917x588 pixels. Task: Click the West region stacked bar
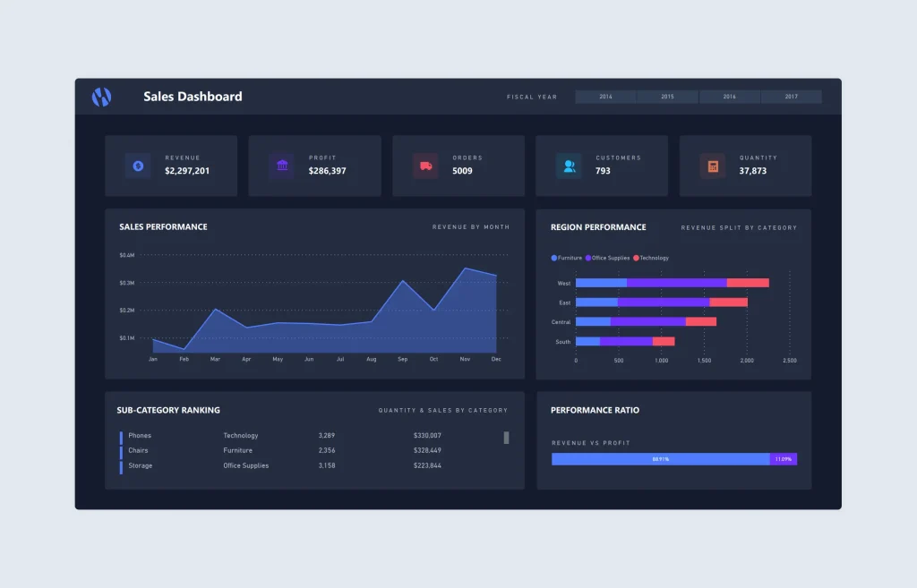click(672, 282)
